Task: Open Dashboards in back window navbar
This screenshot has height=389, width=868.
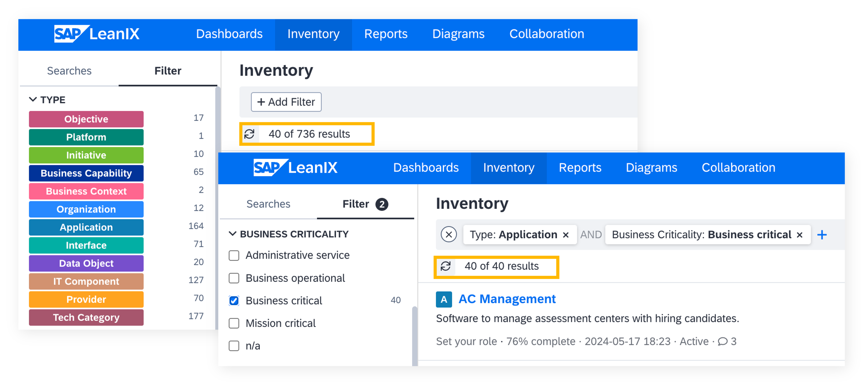Action: (229, 34)
